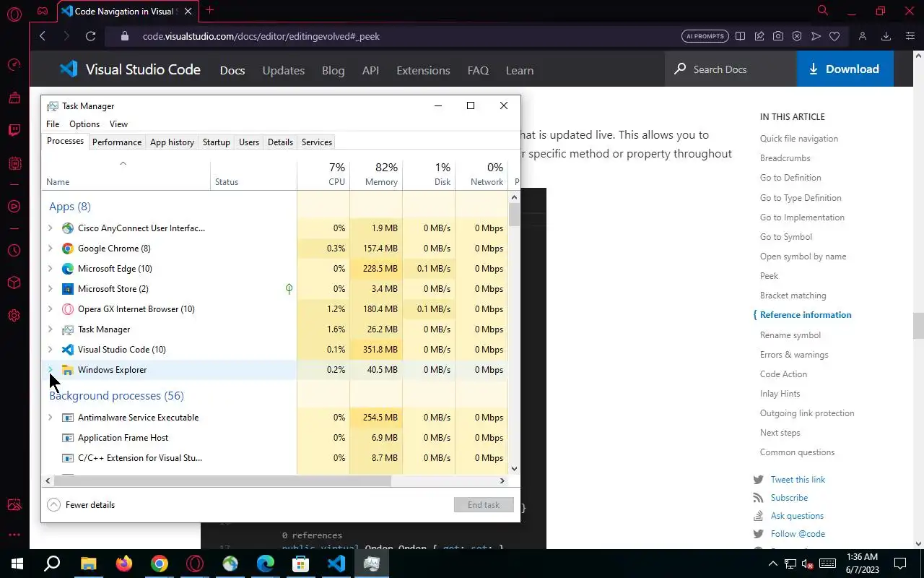This screenshot has width=924, height=578.
Task: Expand Cisco AnyConnect process row
Action: click(50, 228)
